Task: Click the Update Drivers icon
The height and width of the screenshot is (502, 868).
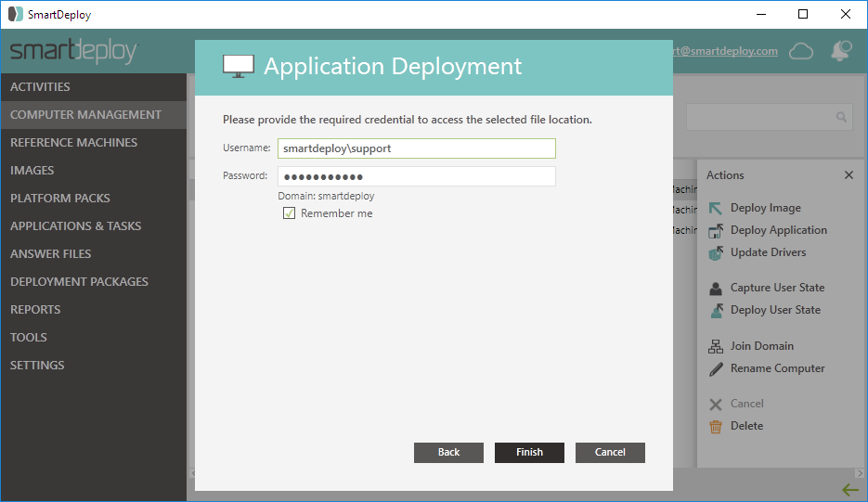Action: (x=716, y=253)
